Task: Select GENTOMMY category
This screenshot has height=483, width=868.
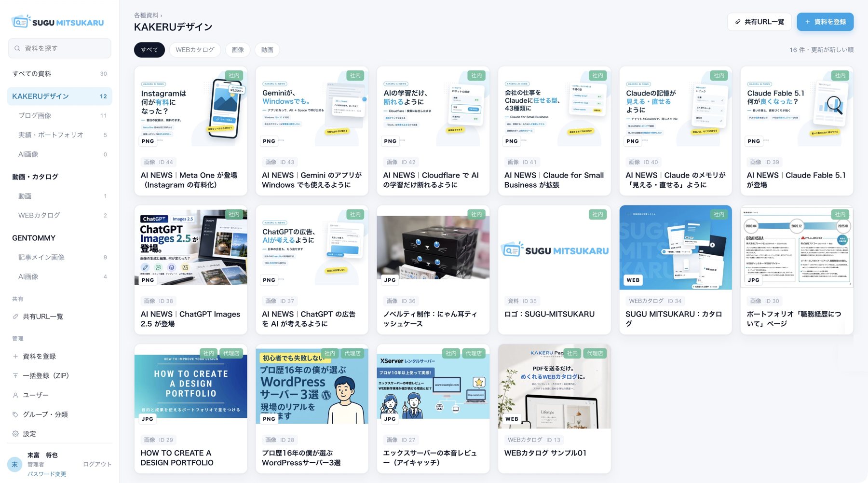Action: pyautogui.click(x=60, y=238)
